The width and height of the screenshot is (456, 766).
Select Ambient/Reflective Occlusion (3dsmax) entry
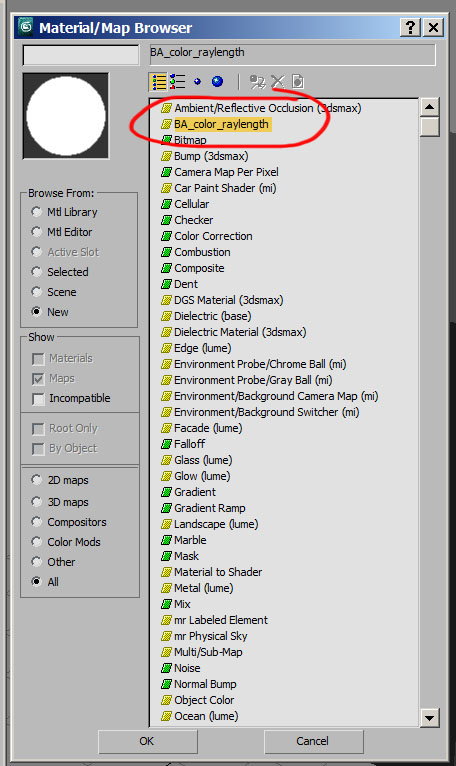tap(268, 108)
